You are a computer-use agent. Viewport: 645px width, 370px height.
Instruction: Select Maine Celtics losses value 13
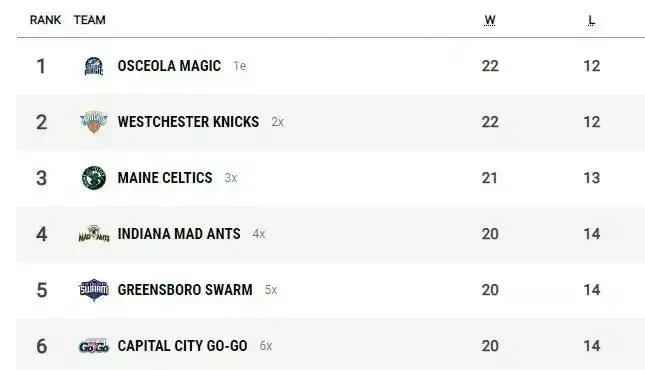pyautogui.click(x=592, y=178)
